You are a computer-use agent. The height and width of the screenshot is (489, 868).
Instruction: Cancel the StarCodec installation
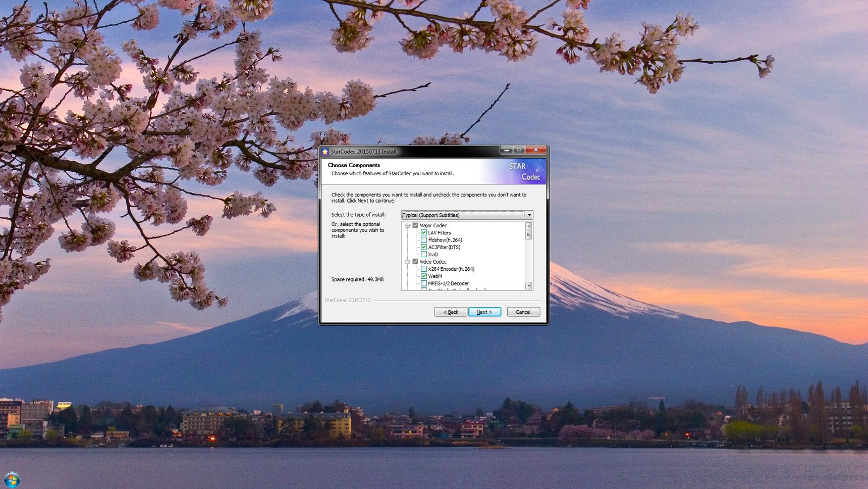[523, 312]
